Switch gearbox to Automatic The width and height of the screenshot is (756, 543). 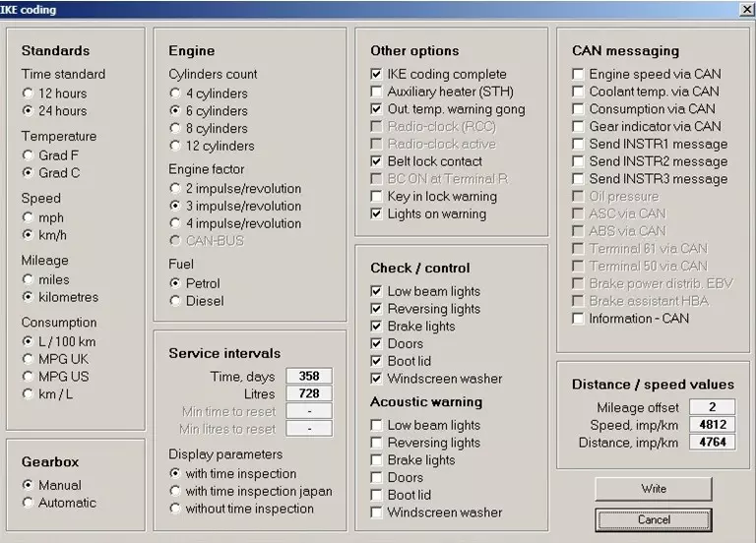point(29,503)
